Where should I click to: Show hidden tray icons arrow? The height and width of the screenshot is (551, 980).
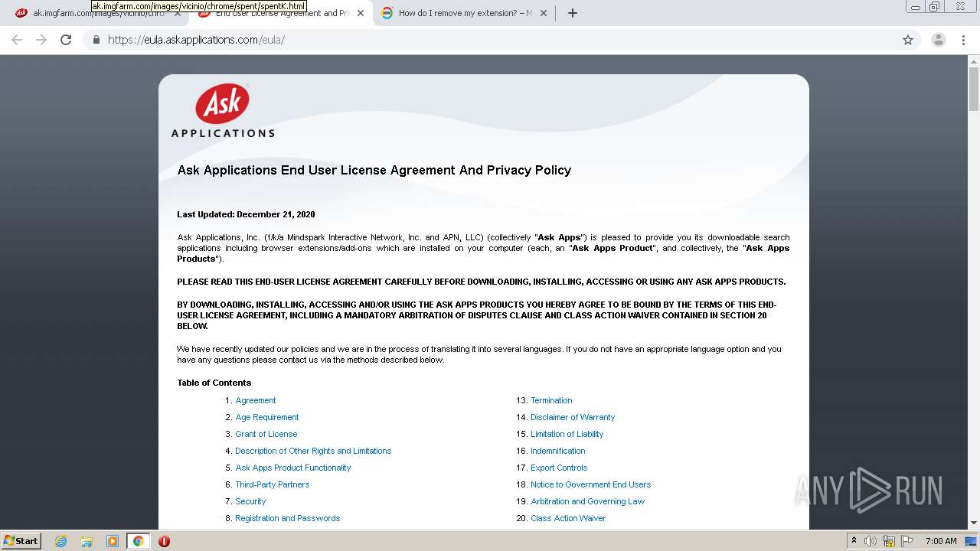[854, 541]
